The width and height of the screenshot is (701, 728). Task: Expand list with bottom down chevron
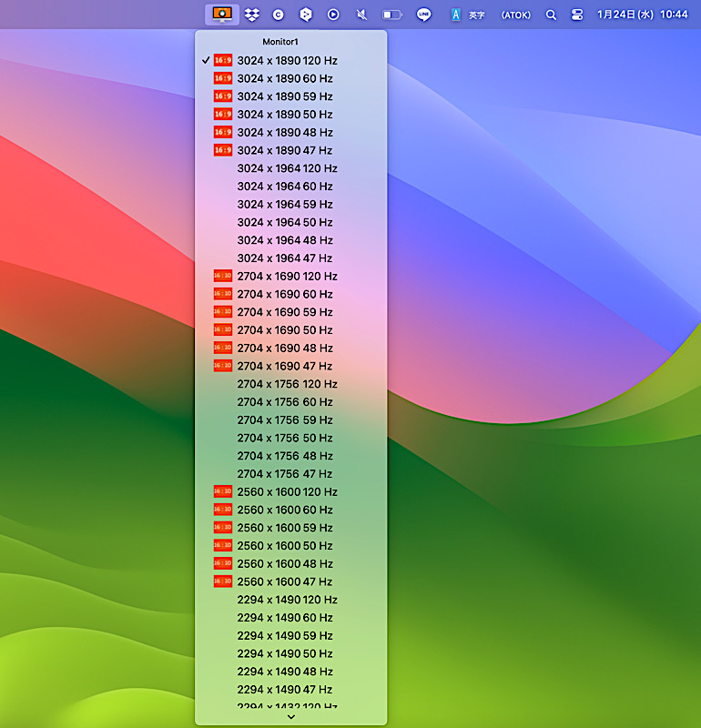[x=290, y=717]
